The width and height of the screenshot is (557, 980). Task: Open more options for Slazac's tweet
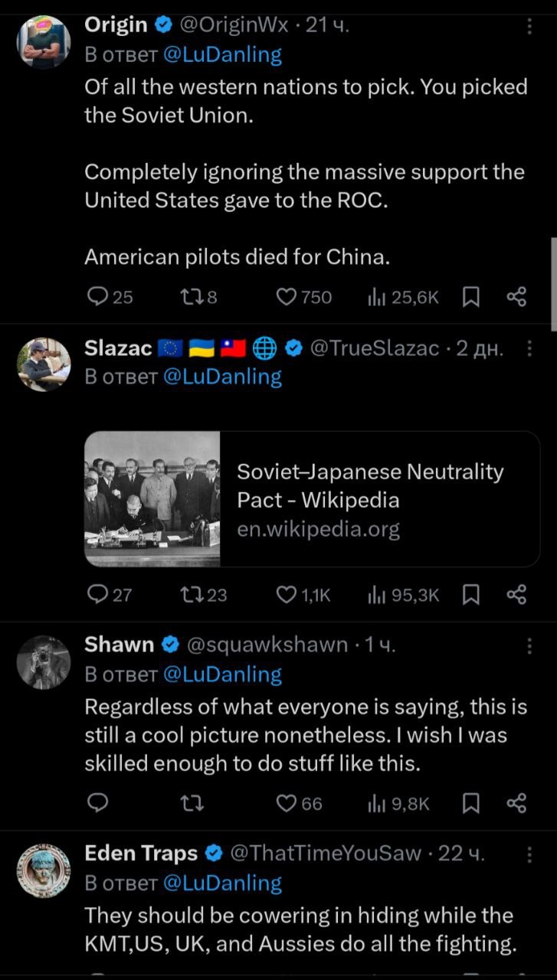click(x=529, y=348)
